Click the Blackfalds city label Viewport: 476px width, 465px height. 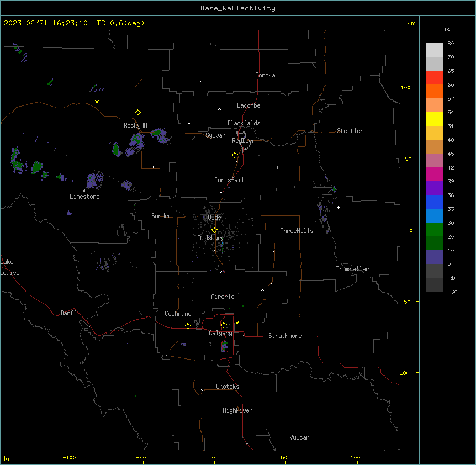pos(244,123)
